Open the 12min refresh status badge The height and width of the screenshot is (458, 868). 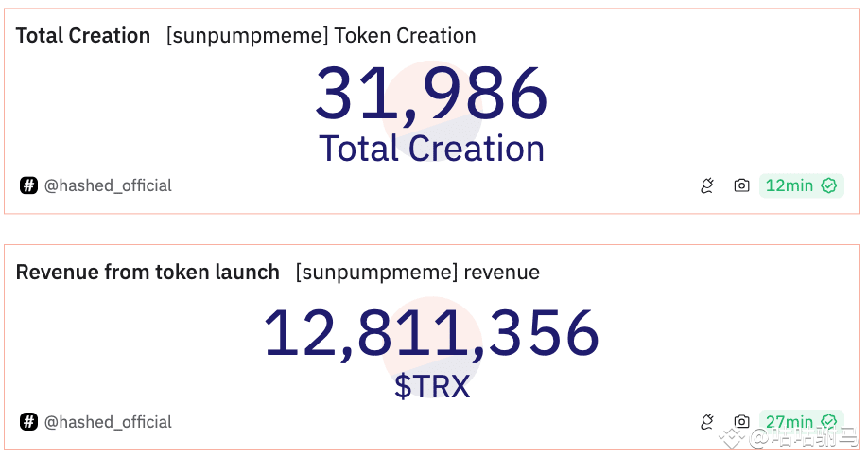(x=801, y=185)
